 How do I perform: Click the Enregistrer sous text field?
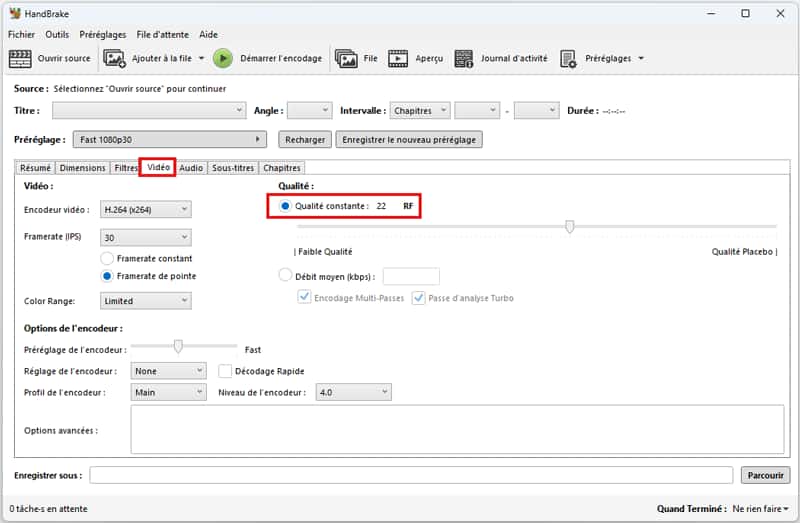tap(413, 475)
